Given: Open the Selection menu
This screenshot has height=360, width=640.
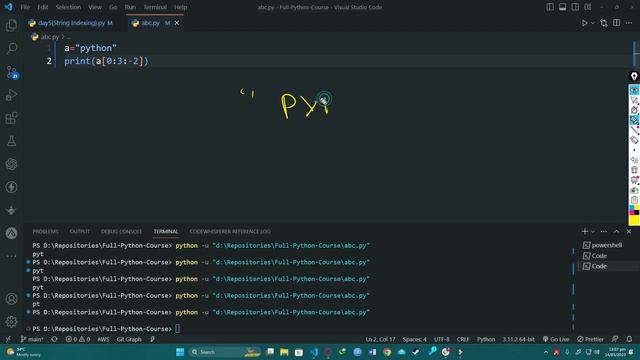Looking at the screenshot, I should pyautogui.click(x=68, y=7).
